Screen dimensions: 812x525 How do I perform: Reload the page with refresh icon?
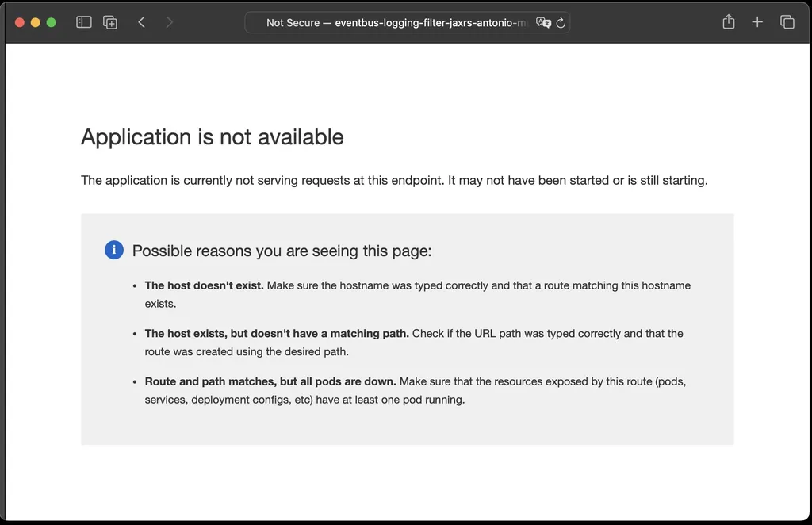(x=561, y=23)
